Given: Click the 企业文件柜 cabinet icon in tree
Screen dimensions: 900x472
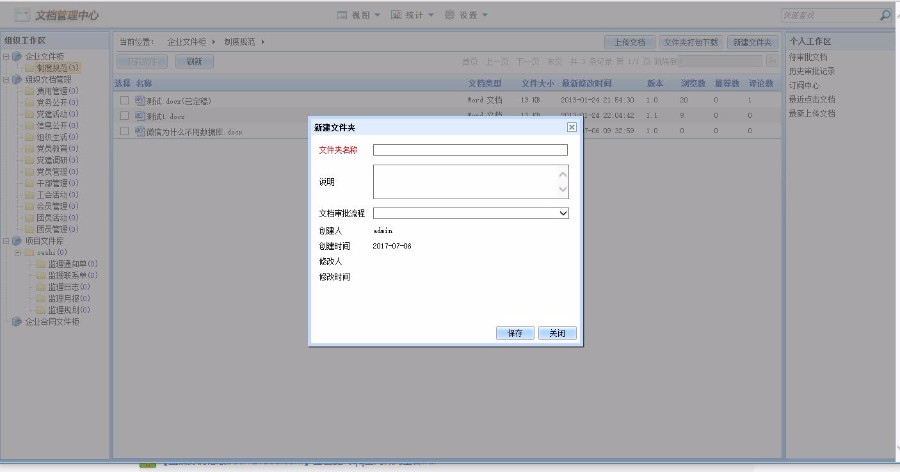Looking at the screenshot, I should click(x=17, y=56).
